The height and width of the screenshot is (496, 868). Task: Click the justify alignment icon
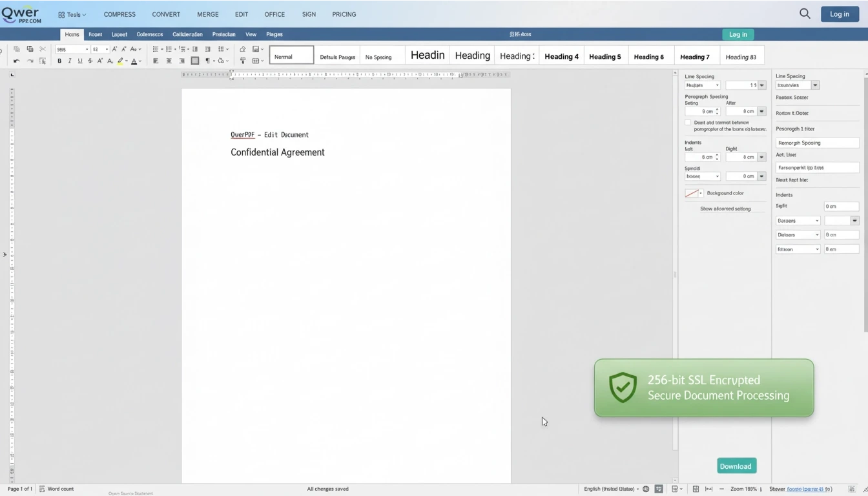pyautogui.click(x=194, y=61)
